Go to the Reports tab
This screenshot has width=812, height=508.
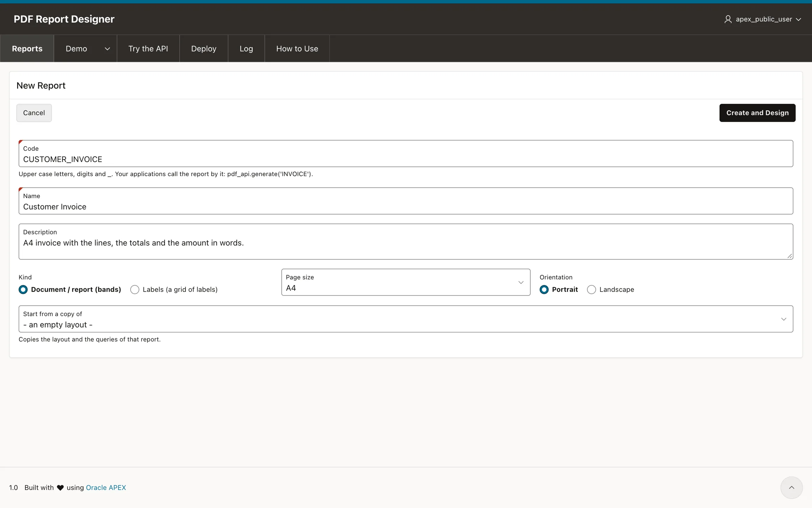point(27,48)
